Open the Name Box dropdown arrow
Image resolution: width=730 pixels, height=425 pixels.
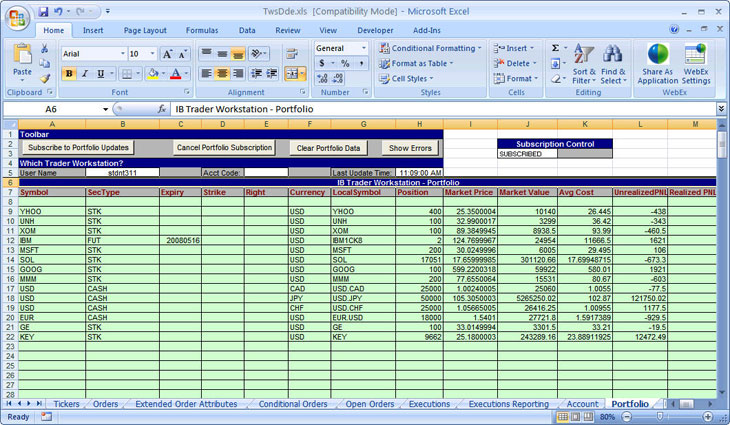[x=106, y=109]
